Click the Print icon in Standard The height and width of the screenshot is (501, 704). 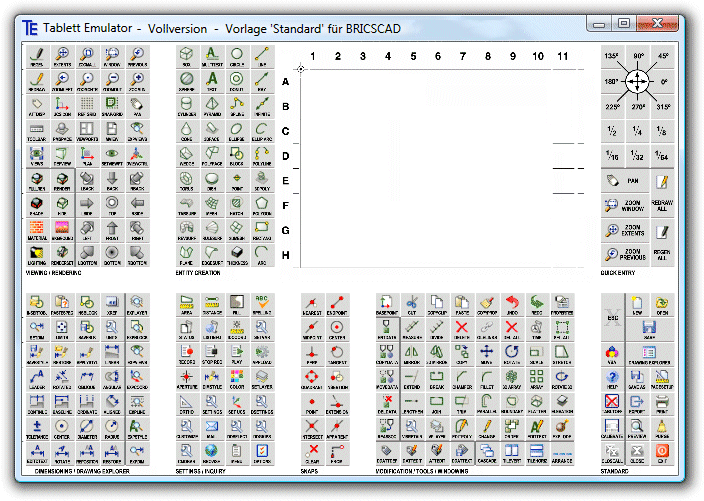(662, 404)
